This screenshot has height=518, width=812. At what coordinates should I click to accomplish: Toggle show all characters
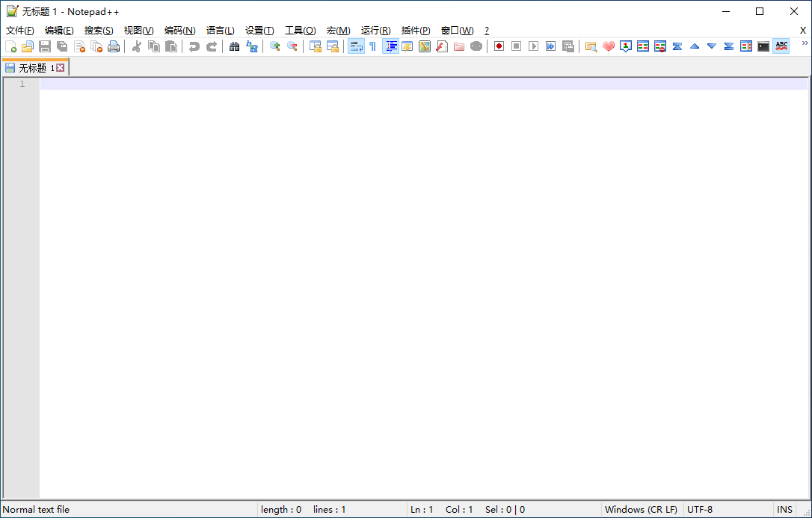[x=372, y=46]
